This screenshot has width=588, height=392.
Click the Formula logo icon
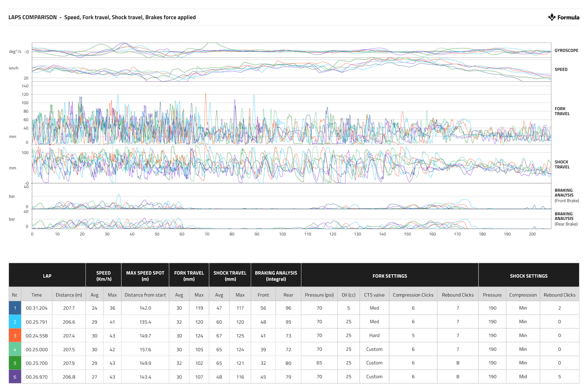click(x=552, y=17)
